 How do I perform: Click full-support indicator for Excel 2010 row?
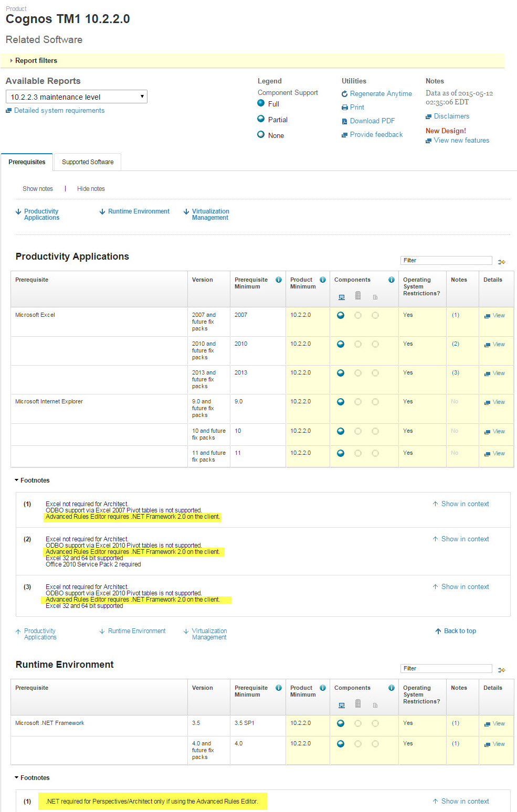pyautogui.click(x=341, y=344)
